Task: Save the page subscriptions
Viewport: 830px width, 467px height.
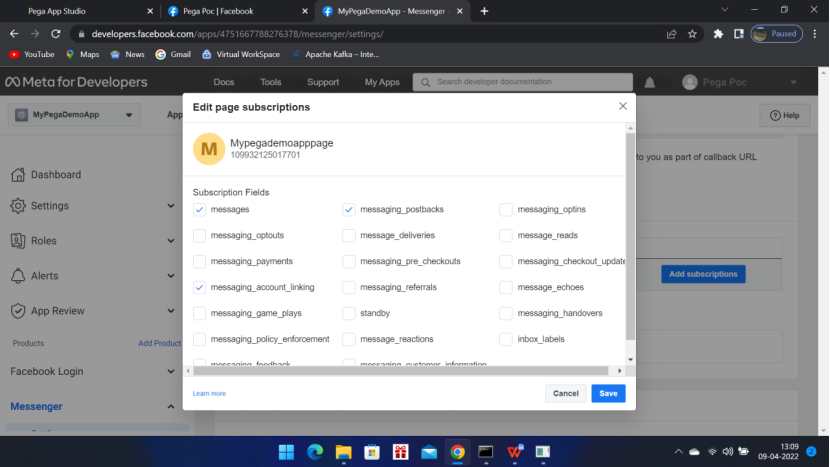Action: (x=608, y=393)
